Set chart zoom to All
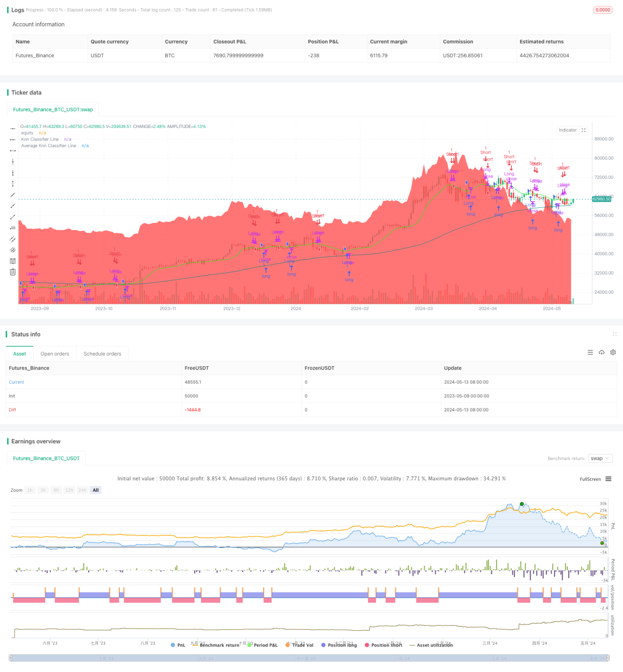Screen dimensions: 623x672 [x=96, y=490]
